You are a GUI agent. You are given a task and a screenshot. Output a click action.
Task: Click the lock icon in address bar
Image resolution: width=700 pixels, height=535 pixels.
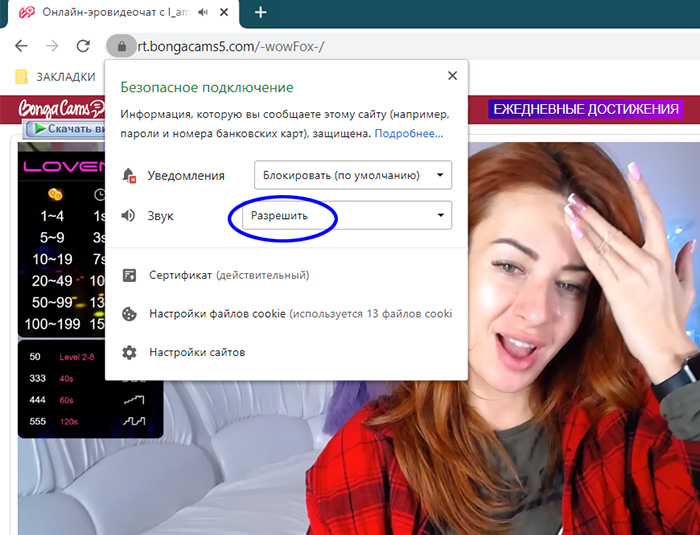coord(121,46)
